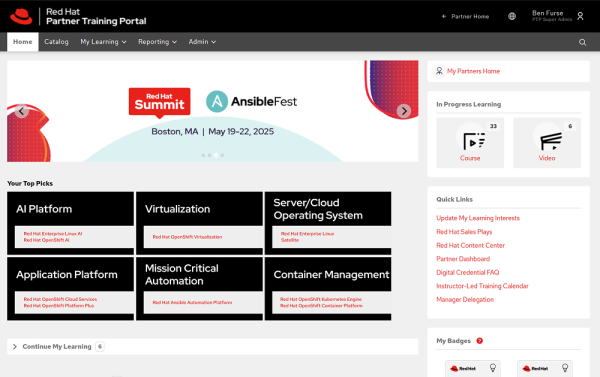Screen dimensions: 600x377
Task: Go to previous banner slide arrow
Action: coord(21,111)
